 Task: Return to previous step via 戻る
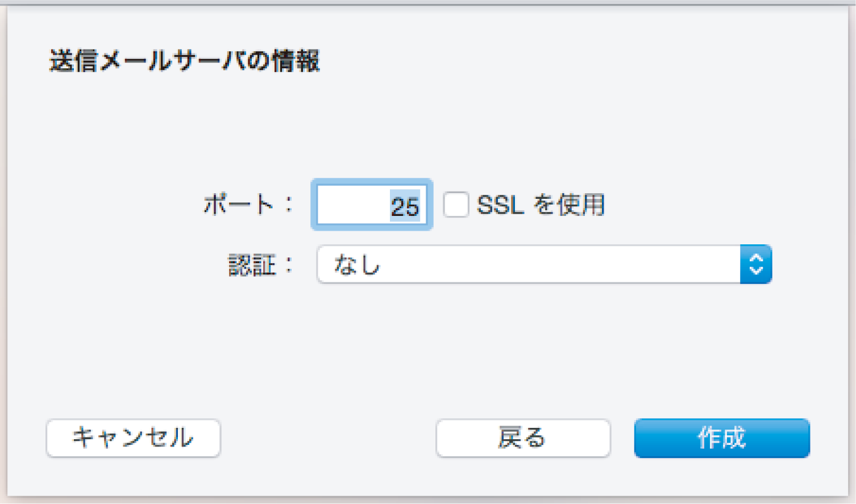coord(523,438)
